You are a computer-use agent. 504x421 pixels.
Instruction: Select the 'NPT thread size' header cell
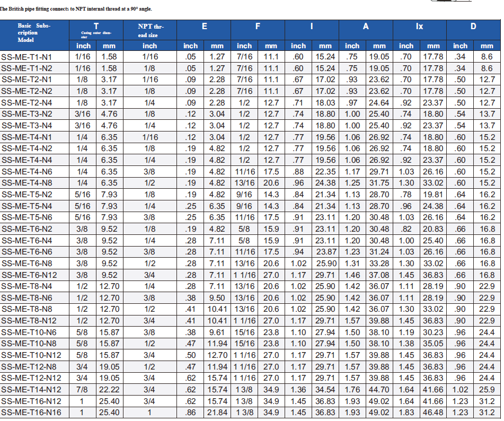click(150, 30)
